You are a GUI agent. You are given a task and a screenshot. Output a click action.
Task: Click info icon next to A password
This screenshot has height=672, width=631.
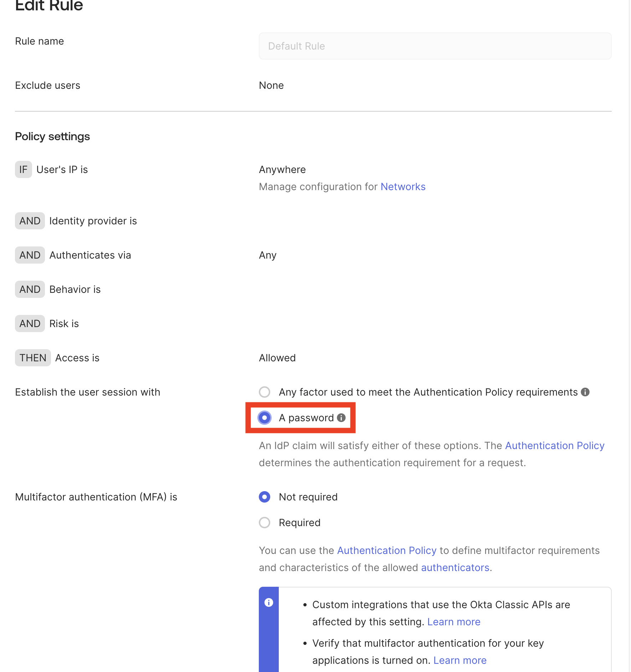(x=341, y=418)
